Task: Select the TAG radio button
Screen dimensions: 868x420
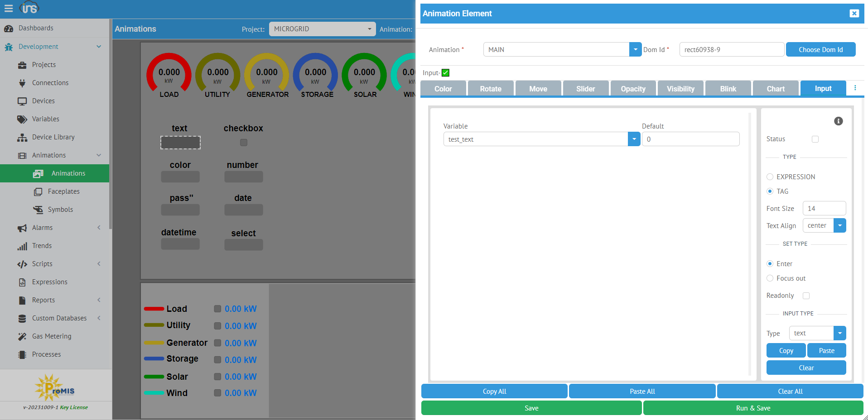Action: [770, 191]
